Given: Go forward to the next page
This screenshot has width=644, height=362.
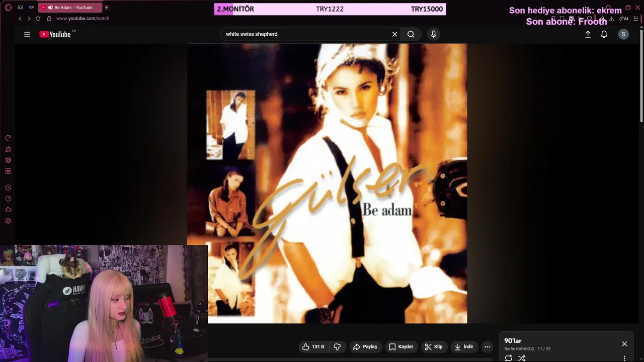Looking at the screenshot, I should pyautogui.click(x=29, y=19).
